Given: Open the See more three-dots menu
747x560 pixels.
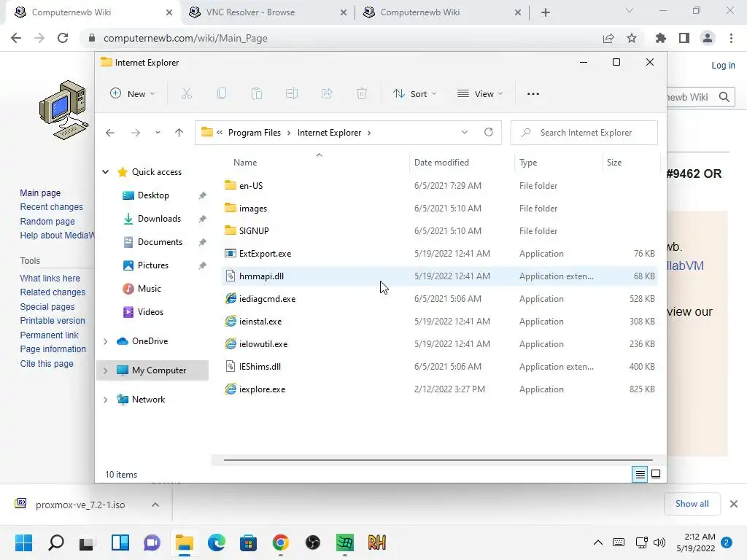Looking at the screenshot, I should click(x=533, y=94).
